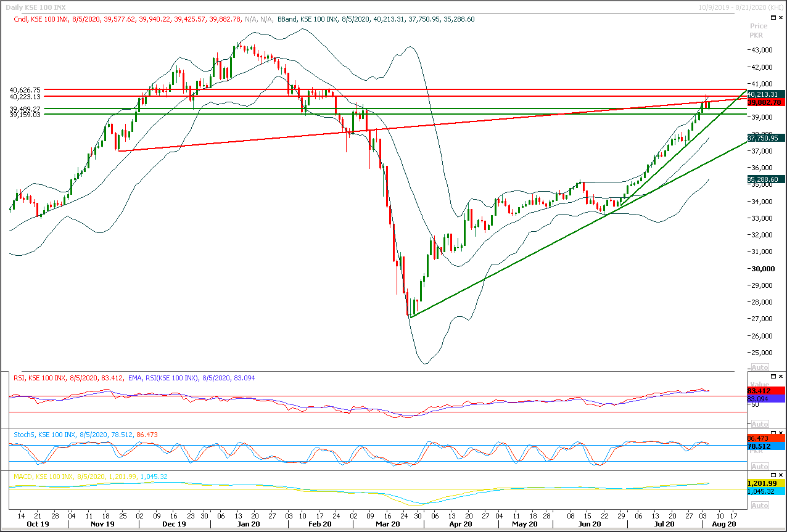Click the 35,288.60 lower band value tag

[766, 179]
